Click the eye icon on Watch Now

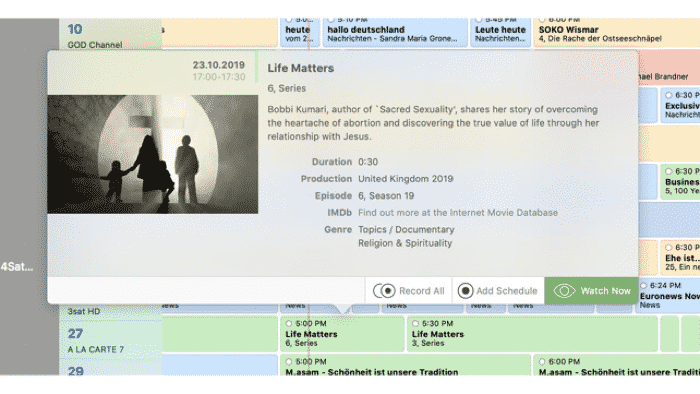click(x=564, y=291)
